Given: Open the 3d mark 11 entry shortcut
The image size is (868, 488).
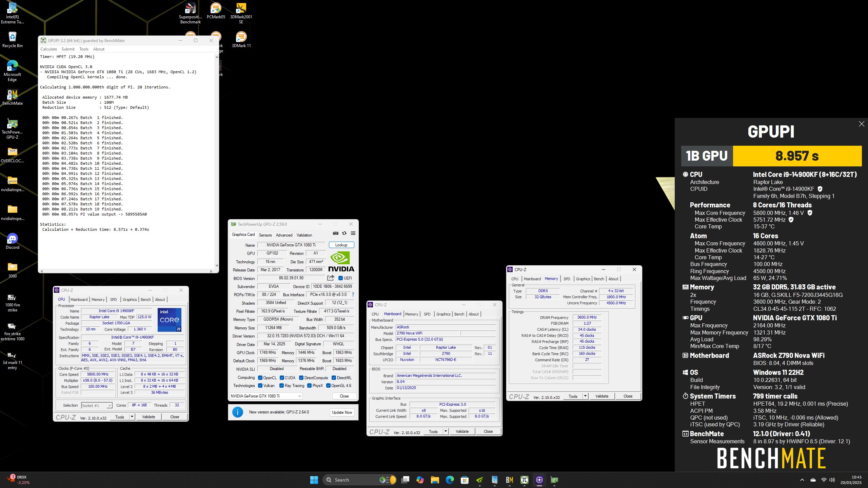Looking at the screenshot, I should (13, 360).
